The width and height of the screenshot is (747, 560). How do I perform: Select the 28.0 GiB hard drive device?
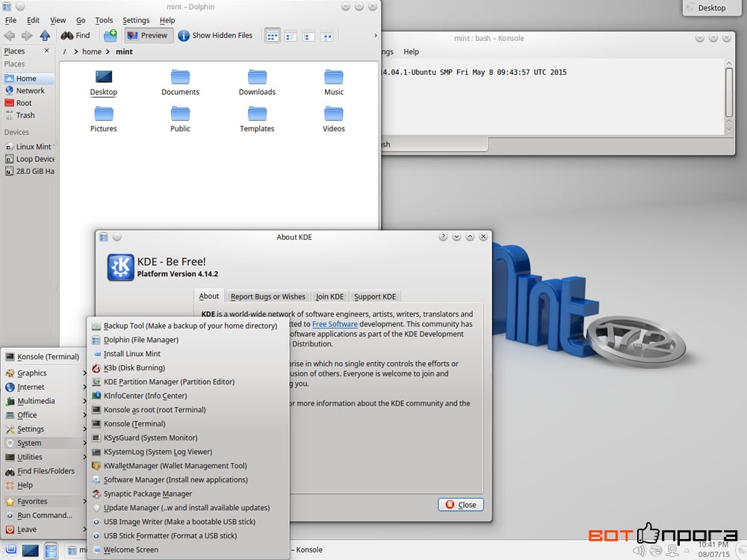pyautogui.click(x=28, y=172)
